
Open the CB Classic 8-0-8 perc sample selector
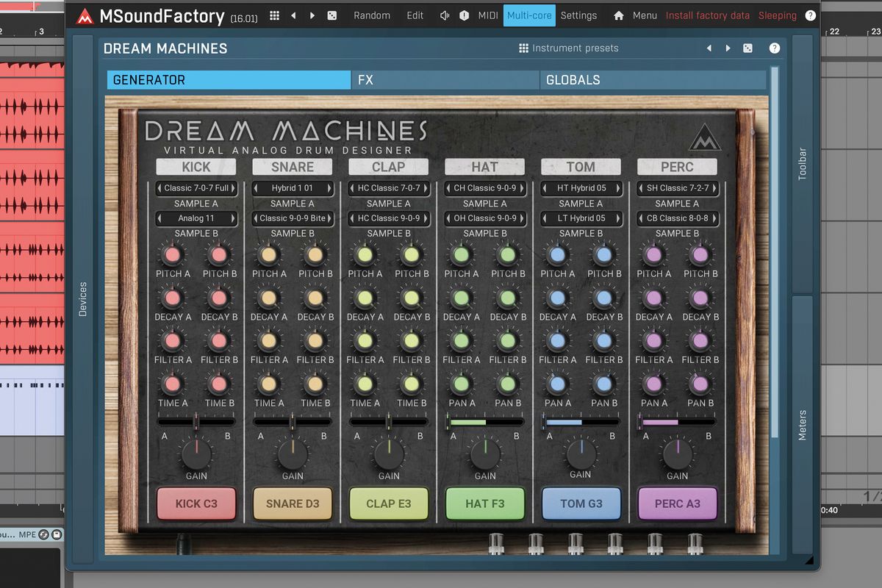pos(677,218)
